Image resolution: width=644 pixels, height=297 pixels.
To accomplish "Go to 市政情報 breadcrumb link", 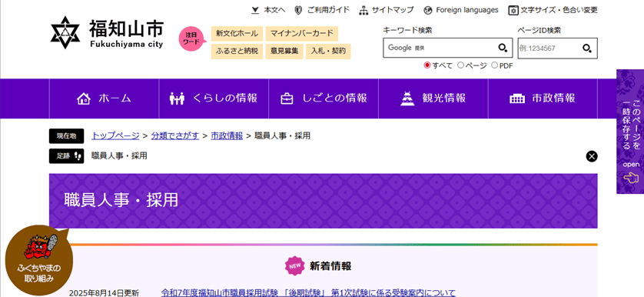I will coord(227,135).
